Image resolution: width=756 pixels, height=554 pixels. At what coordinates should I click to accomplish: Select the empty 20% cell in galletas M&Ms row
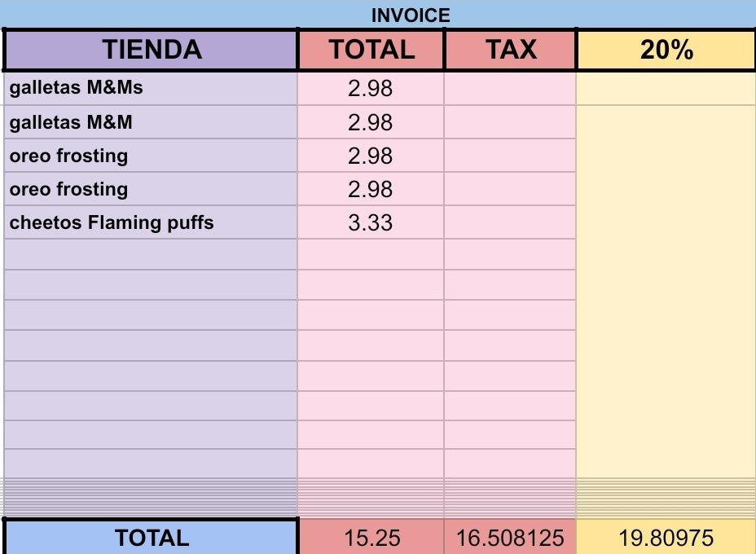coord(666,88)
